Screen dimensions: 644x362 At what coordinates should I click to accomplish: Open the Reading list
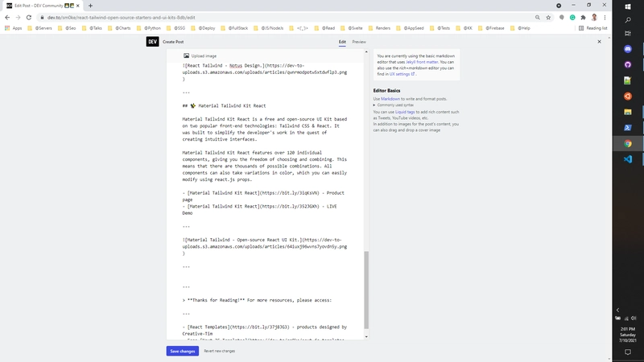pyautogui.click(x=592, y=28)
